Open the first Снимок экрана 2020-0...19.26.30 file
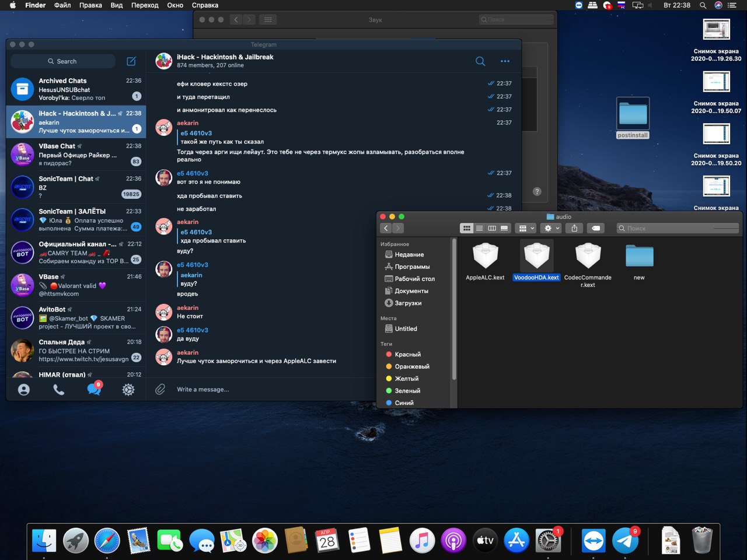The height and width of the screenshot is (560, 747). point(716,40)
